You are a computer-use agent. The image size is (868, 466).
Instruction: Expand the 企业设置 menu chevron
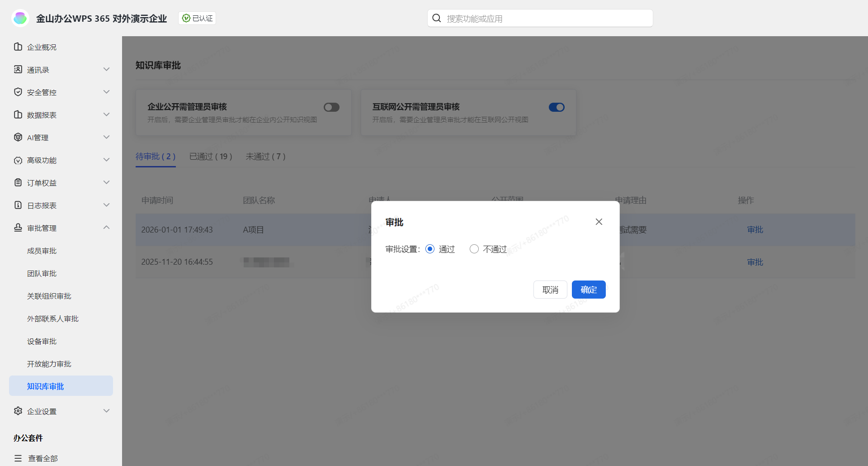107,411
